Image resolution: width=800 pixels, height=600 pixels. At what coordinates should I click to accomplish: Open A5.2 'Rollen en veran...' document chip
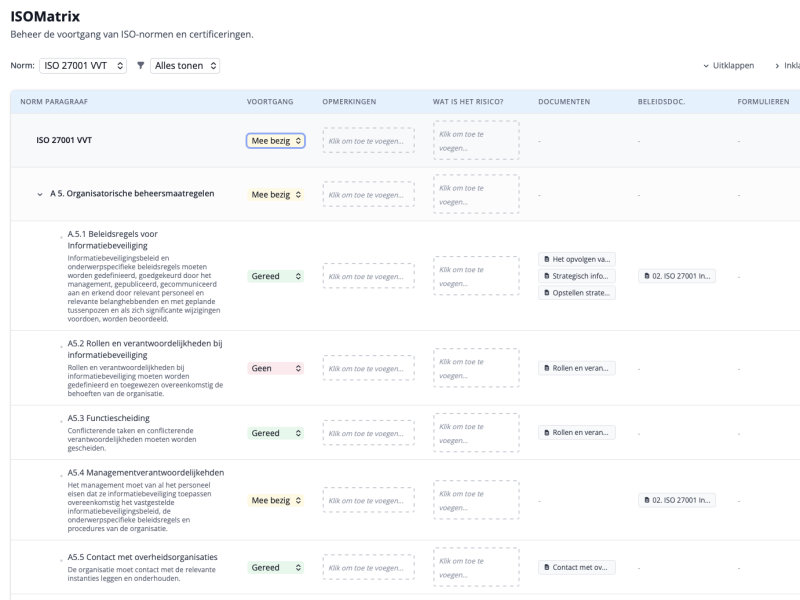click(577, 368)
